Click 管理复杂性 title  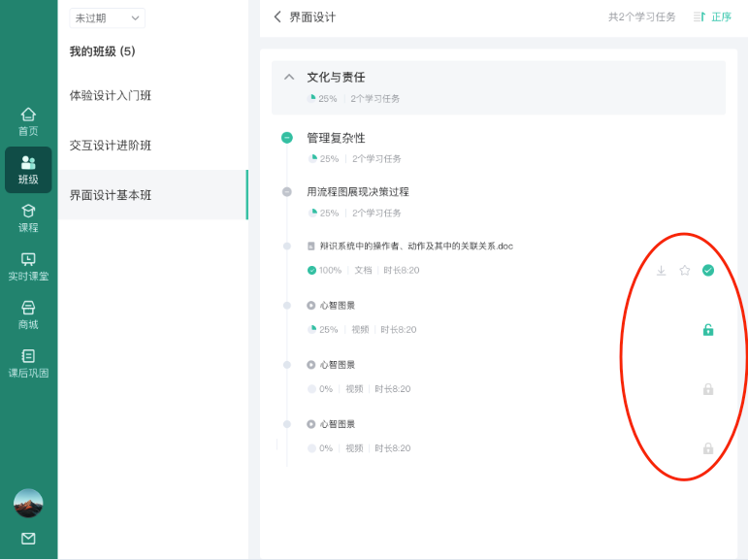coord(337,138)
